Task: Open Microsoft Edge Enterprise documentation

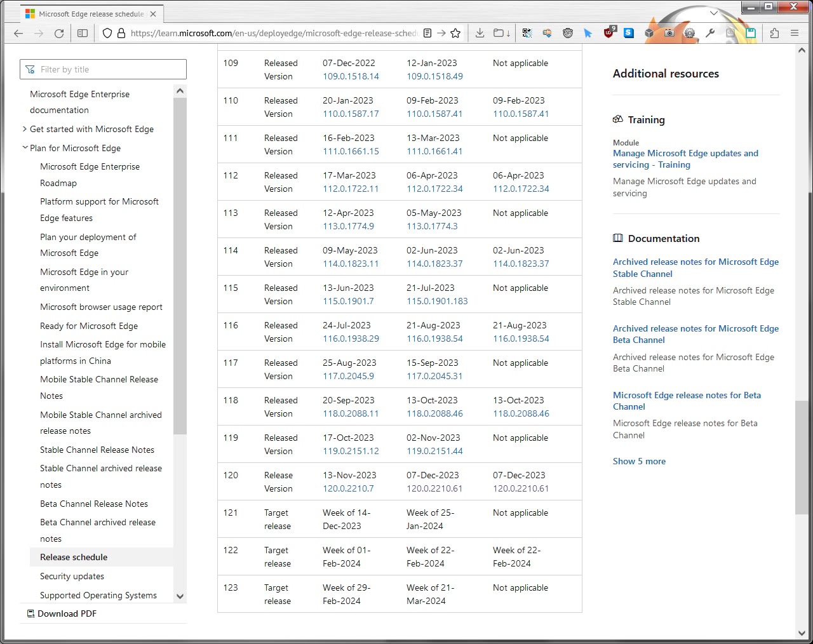Action: [x=79, y=102]
